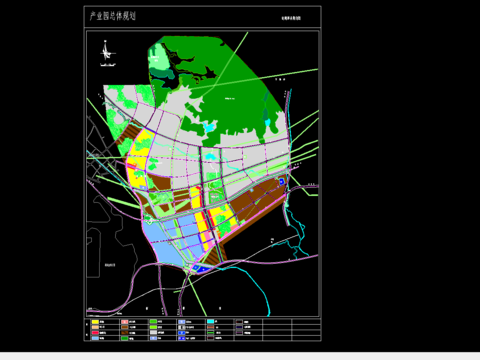Image resolution: width=480 pixels, height=360 pixels.
Task: Click the light blue legend swatch
Action: coord(95,338)
